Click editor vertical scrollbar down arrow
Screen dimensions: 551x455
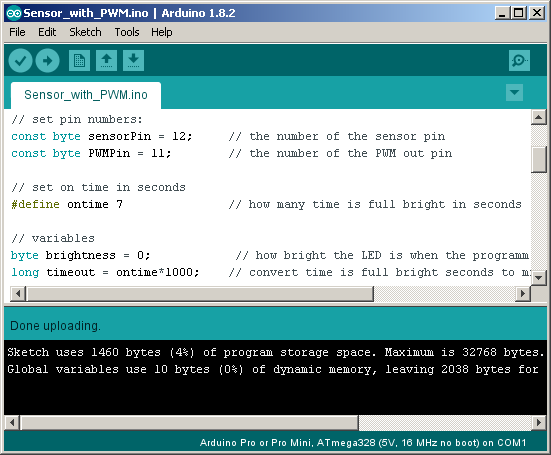pos(538,277)
